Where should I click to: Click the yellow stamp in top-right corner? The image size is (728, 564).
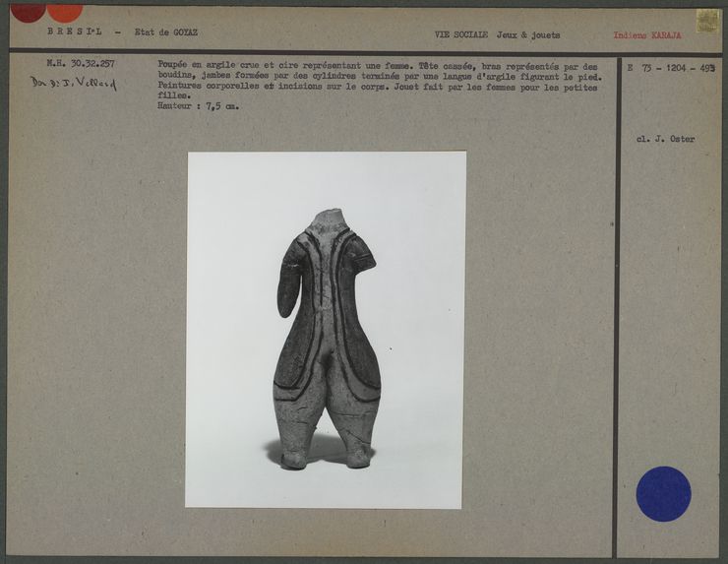point(707,21)
